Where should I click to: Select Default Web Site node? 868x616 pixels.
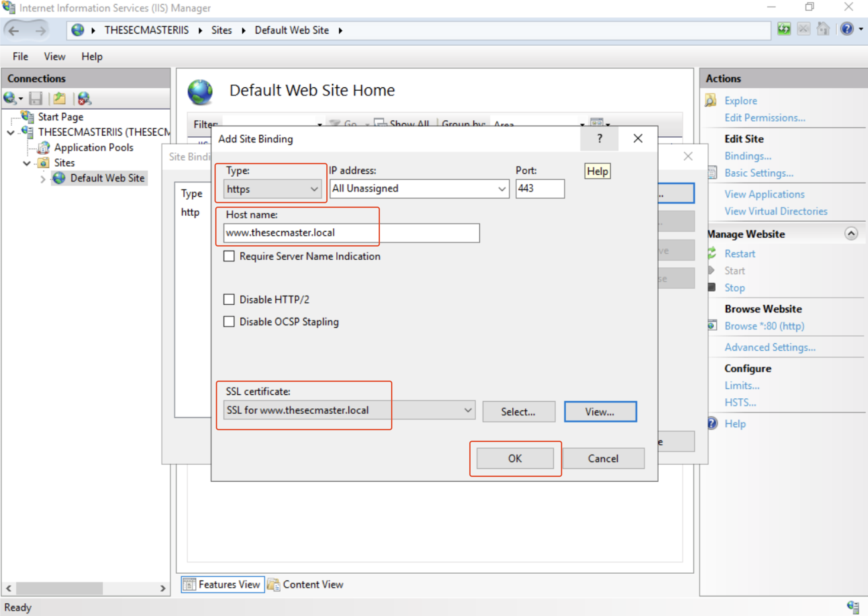point(107,178)
